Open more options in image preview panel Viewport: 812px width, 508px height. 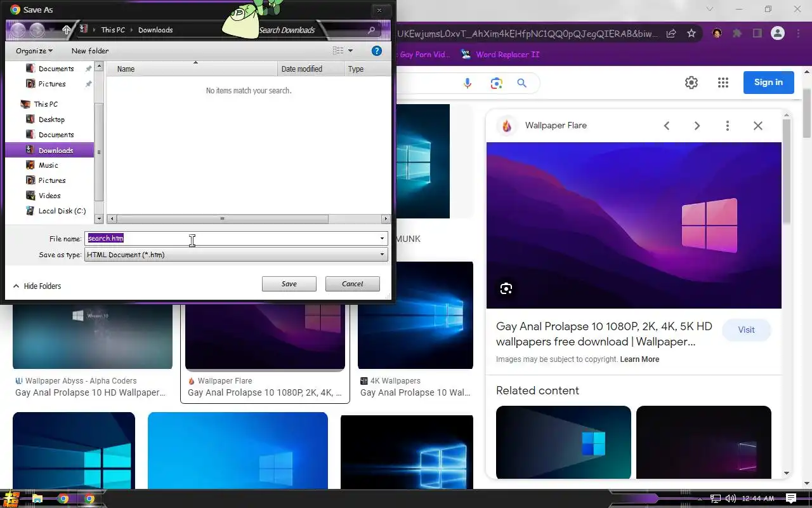(x=728, y=126)
